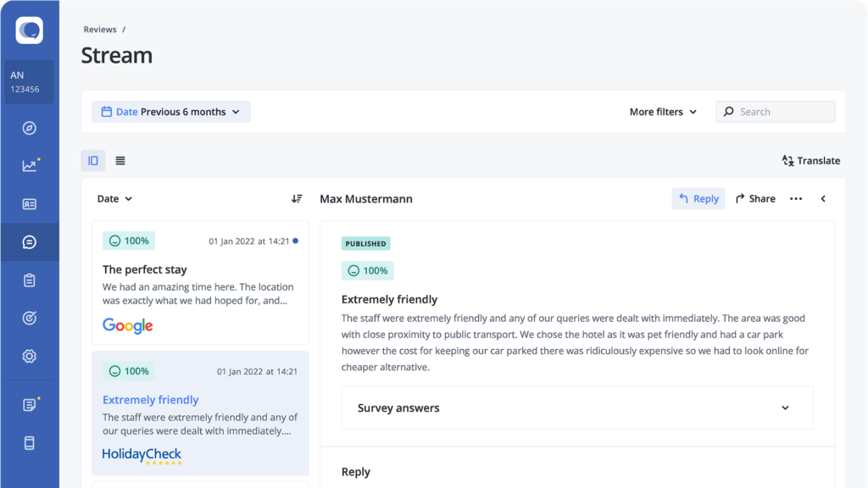
Task: Go to Reviews breadcrumb link
Action: (x=100, y=30)
